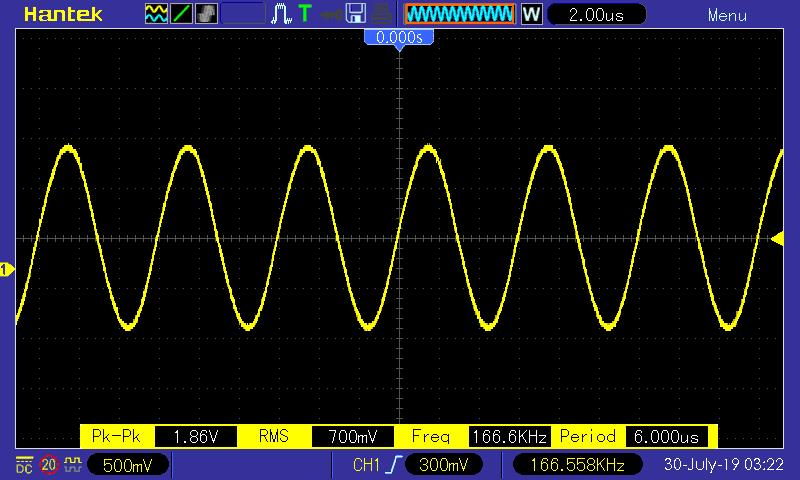The width and height of the screenshot is (800, 480).
Task: Click the DC coupling icon
Action: 24,465
